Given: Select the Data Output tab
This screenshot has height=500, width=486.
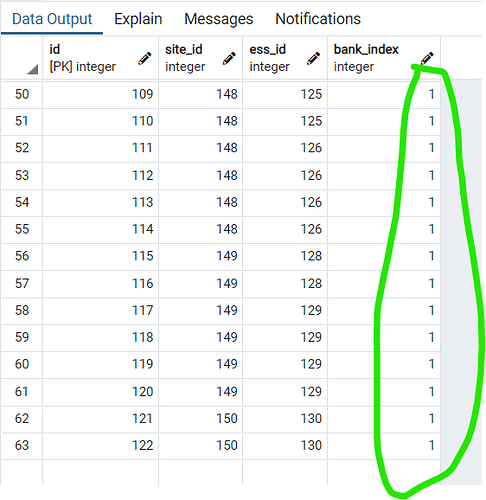Looking at the screenshot, I should tap(52, 19).
